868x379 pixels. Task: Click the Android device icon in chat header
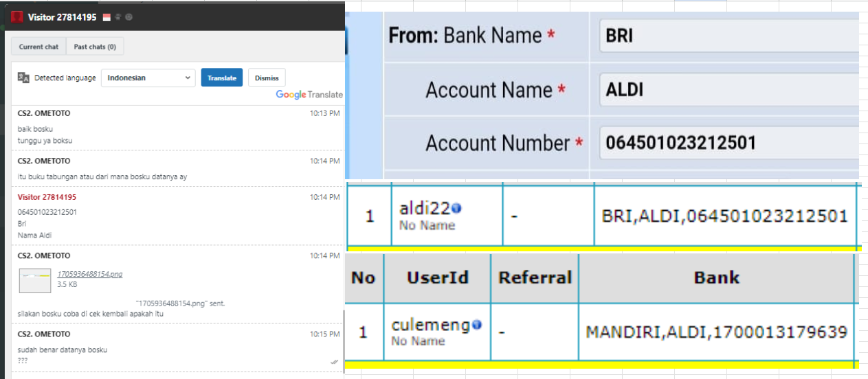pyautogui.click(x=118, y=16)
